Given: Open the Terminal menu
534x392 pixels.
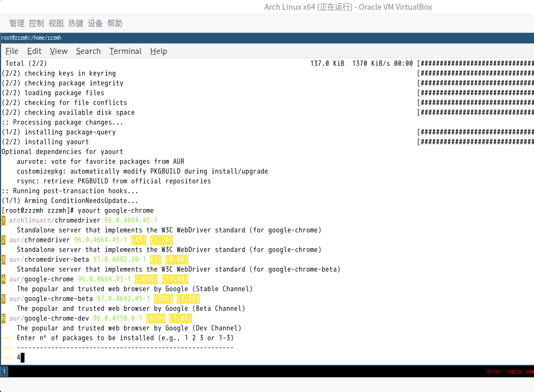Looking at the screenshot, I should [125, 51].
